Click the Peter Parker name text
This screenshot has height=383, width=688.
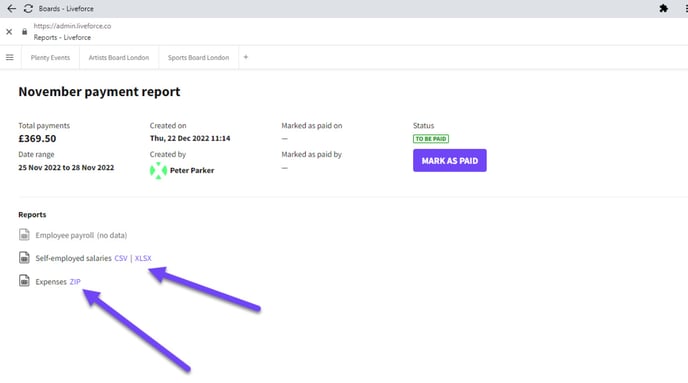tap(192, 170)
